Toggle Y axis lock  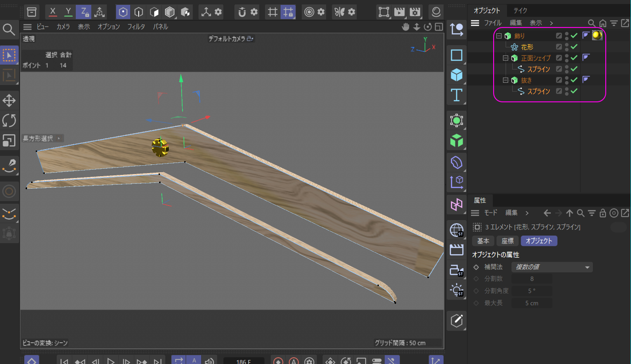click(x=68, y=12)
